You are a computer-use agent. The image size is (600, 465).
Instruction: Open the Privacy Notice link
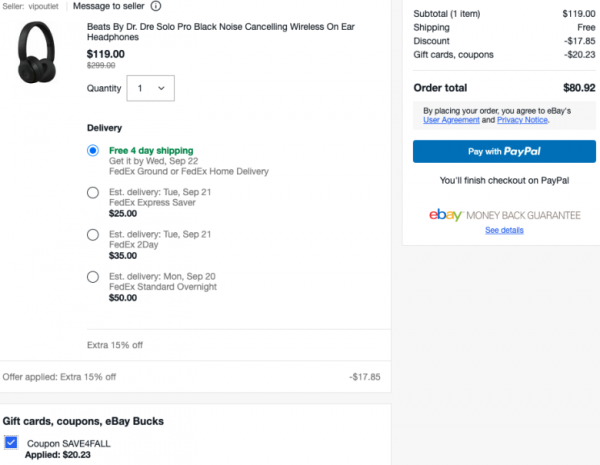coord(522,120)
